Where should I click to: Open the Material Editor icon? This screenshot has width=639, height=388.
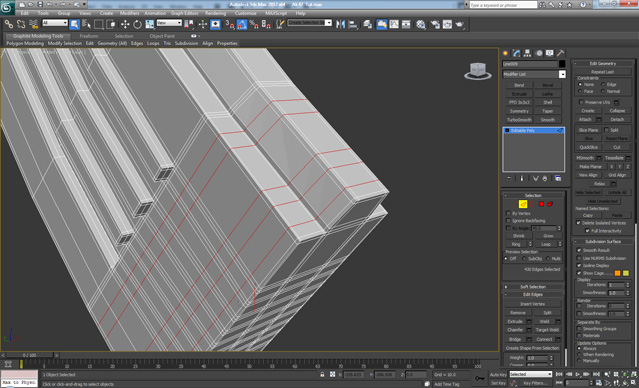click(x=421, y=24)
